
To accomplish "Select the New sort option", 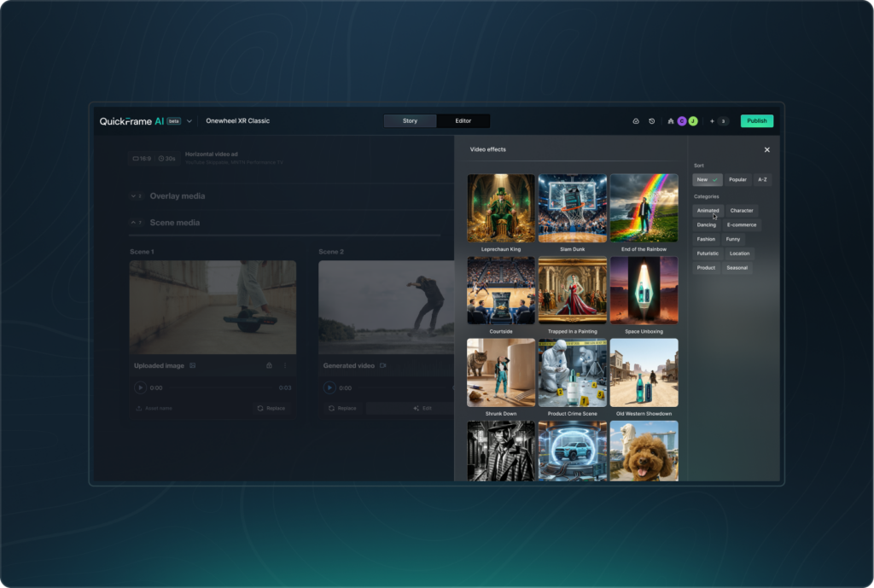I will [x=707, y=180].
